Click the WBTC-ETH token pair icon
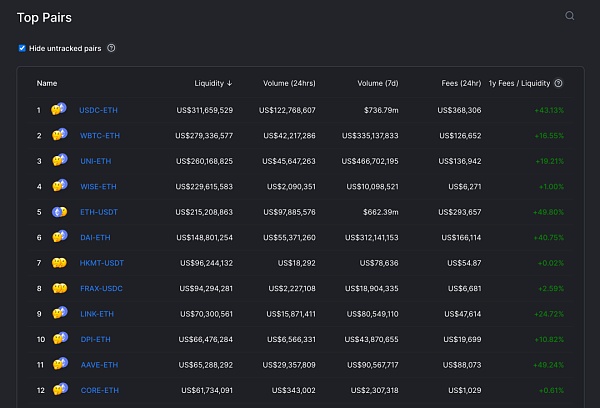 [x=60, y=135]
